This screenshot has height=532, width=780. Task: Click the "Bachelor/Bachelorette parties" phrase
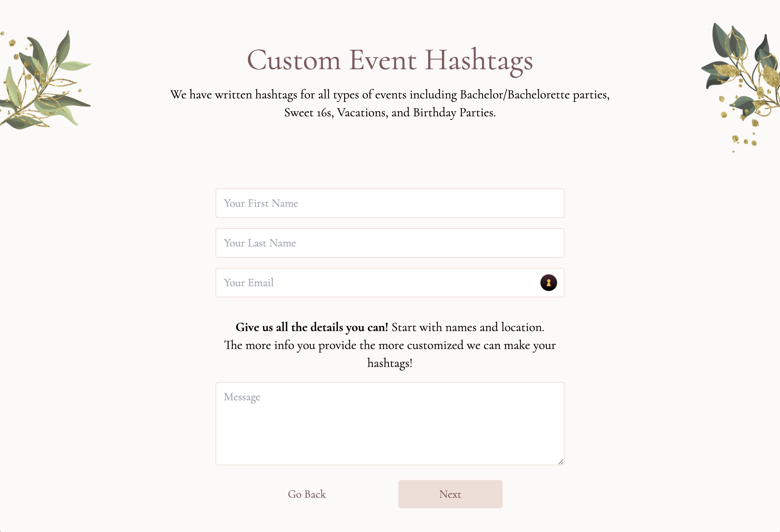(x=534, y=95)
